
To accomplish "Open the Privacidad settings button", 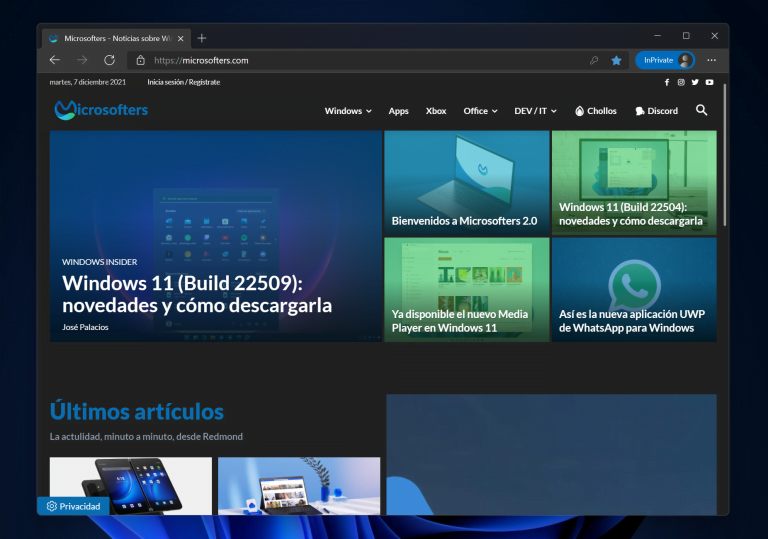I will pyautogui.click(x=73, y=506).
